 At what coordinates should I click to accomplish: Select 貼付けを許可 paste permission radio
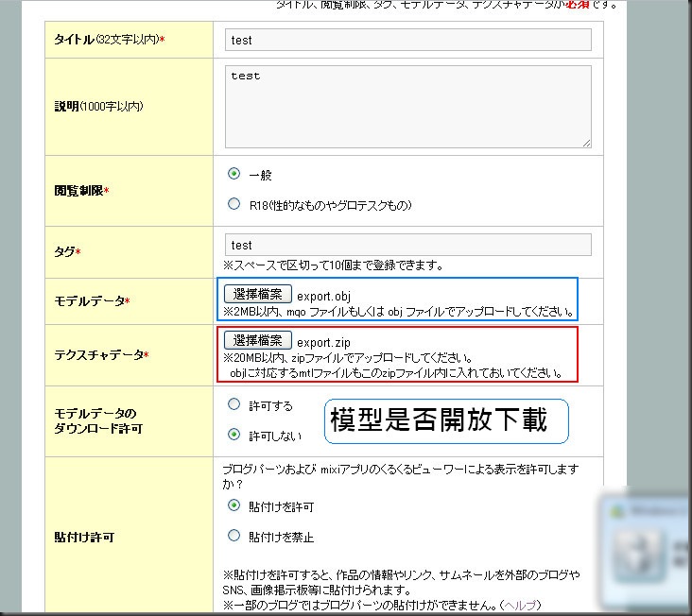pyautogui.click(x=234, y=505)
